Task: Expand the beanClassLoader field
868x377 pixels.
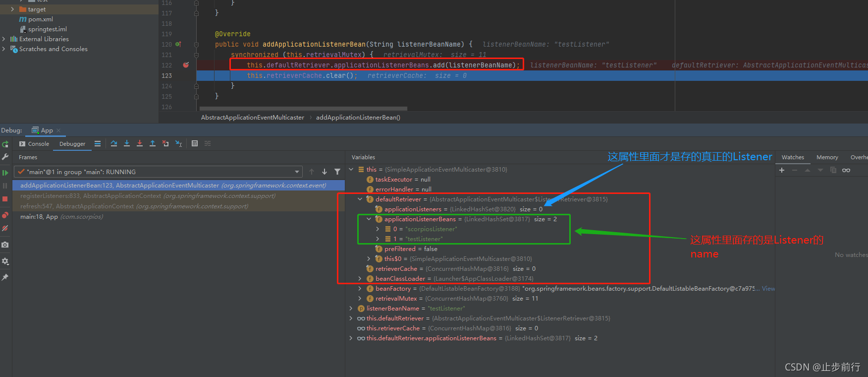Action: 360,279
